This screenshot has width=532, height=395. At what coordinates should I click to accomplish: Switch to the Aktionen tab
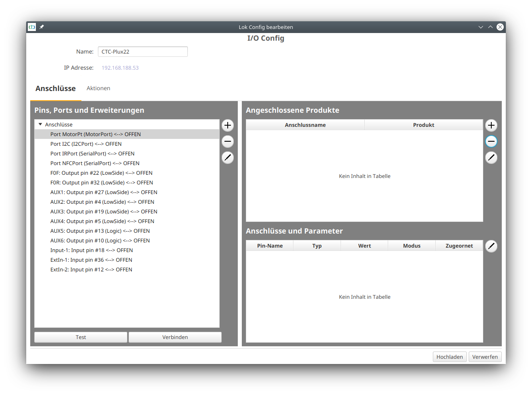pos(98,88)
